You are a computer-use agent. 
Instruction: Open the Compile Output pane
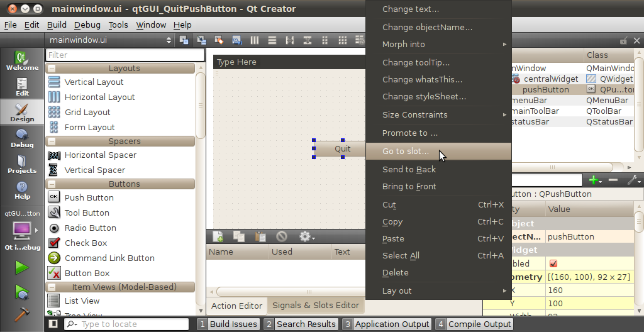tap(474, 324)
